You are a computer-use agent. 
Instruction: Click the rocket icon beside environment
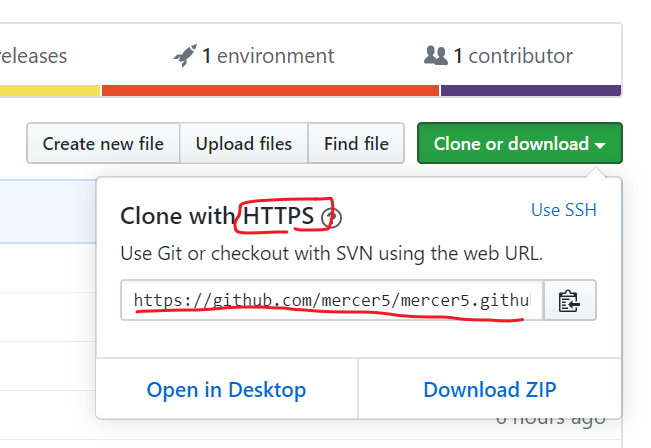(185, 55)
